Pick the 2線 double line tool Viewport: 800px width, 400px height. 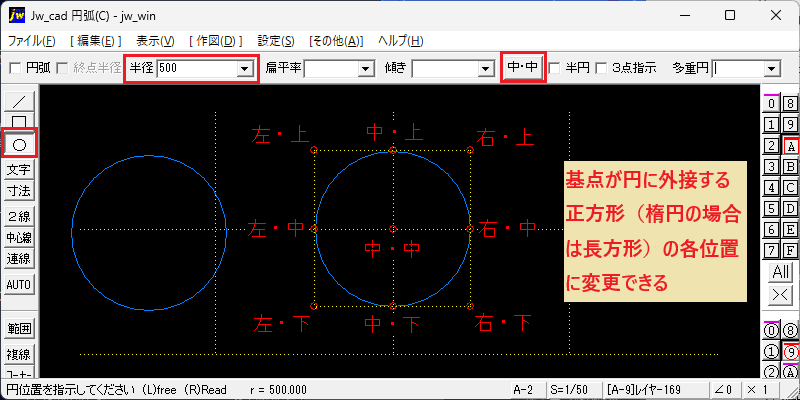click(x=19, y=216)
